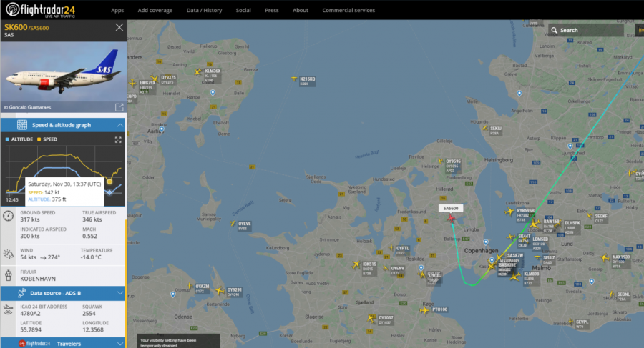
Task: Expand the speed and altitude graph fullscreen
Action: (x=118, y=139)
